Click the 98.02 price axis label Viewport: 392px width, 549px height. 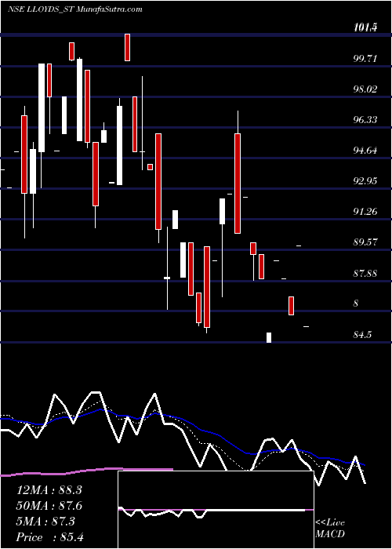(x=365, y=89)
